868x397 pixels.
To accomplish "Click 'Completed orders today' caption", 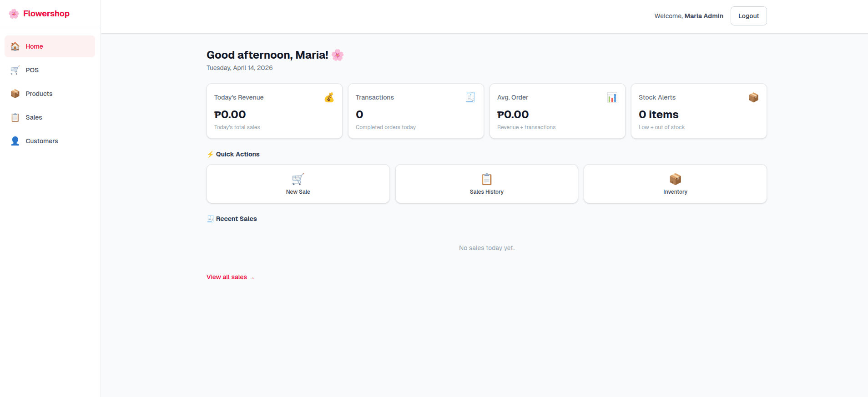I will coord(386,127).
